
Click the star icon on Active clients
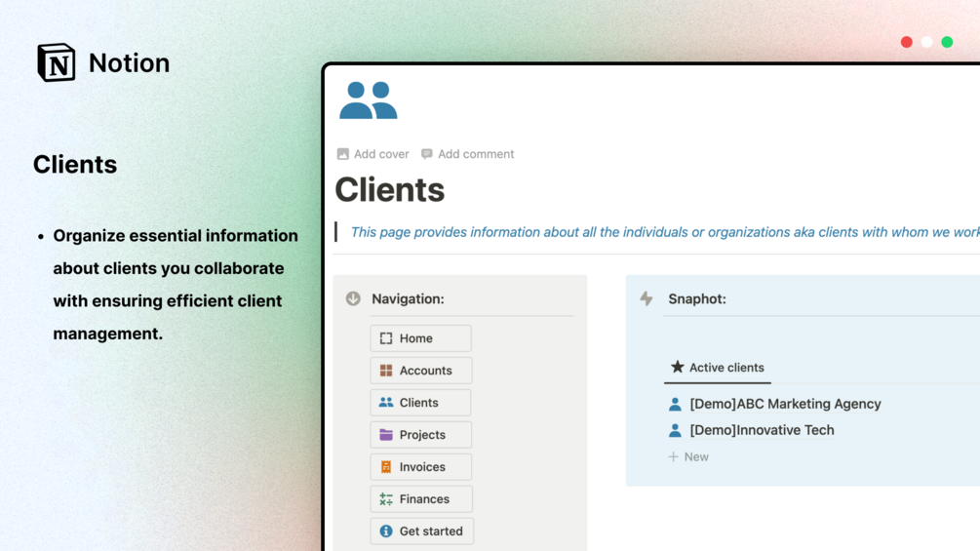point(678,367)
